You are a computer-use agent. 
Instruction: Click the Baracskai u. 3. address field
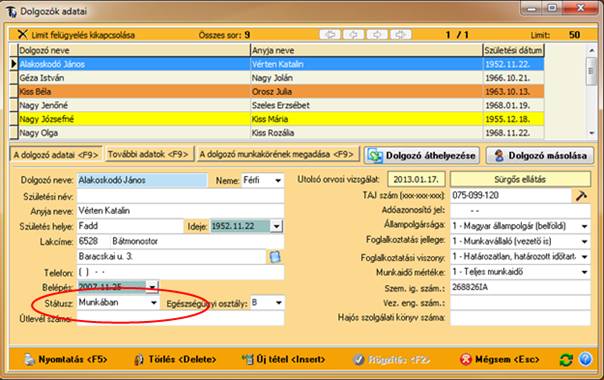point(171,257)
